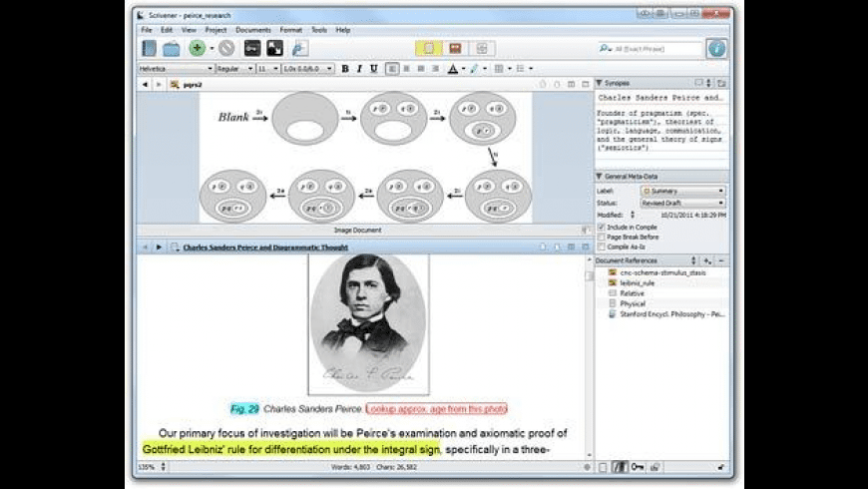
Task: Open the Regular font style dropdown
Action: coord(234,69)
